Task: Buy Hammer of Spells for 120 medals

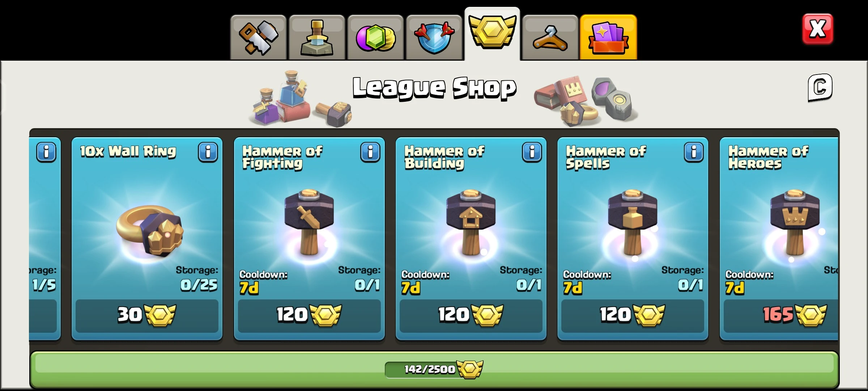Action: pyautogui.click(x=633, y=316)
